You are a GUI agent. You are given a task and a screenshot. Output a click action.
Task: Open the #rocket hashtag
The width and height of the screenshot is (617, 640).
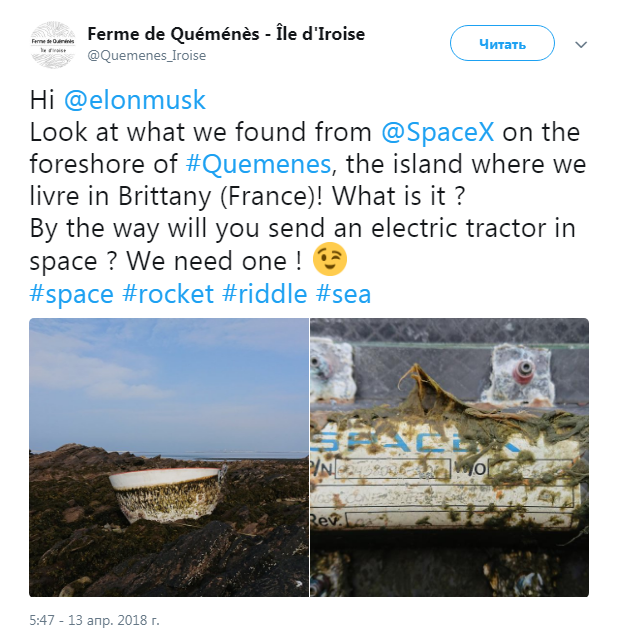click(168, 294)
